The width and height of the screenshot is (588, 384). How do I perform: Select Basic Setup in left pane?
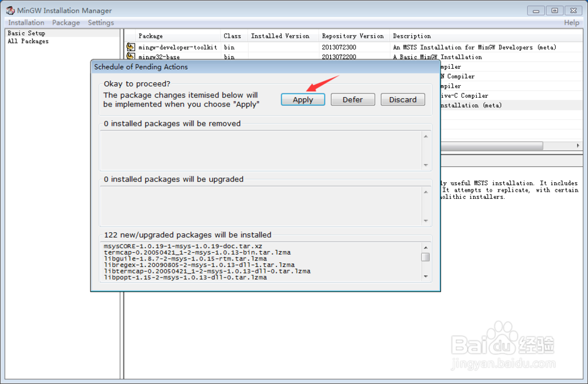26,33
